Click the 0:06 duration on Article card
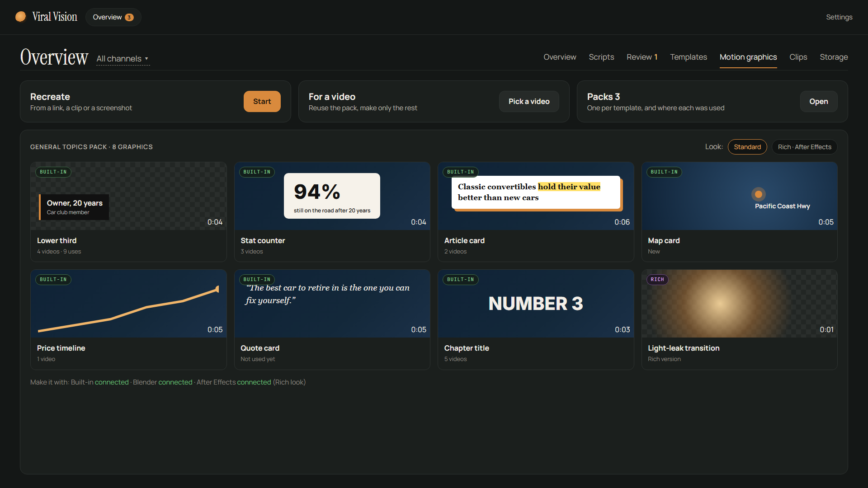This screenshot has width=868, height=488. click(x=622, y=222)
